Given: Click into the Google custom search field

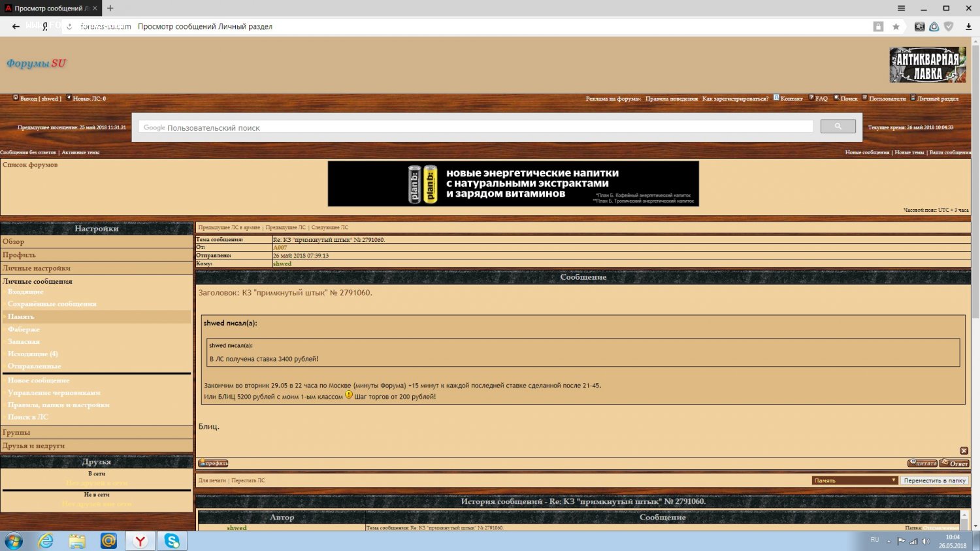Looking at the screenshot, I should coord(476,127).
